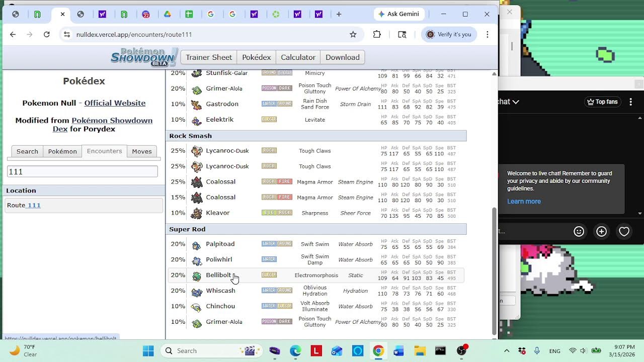Screen dimensions: 644x362
Task: Open the site information icon in the address bar
Action: (67, 34)
